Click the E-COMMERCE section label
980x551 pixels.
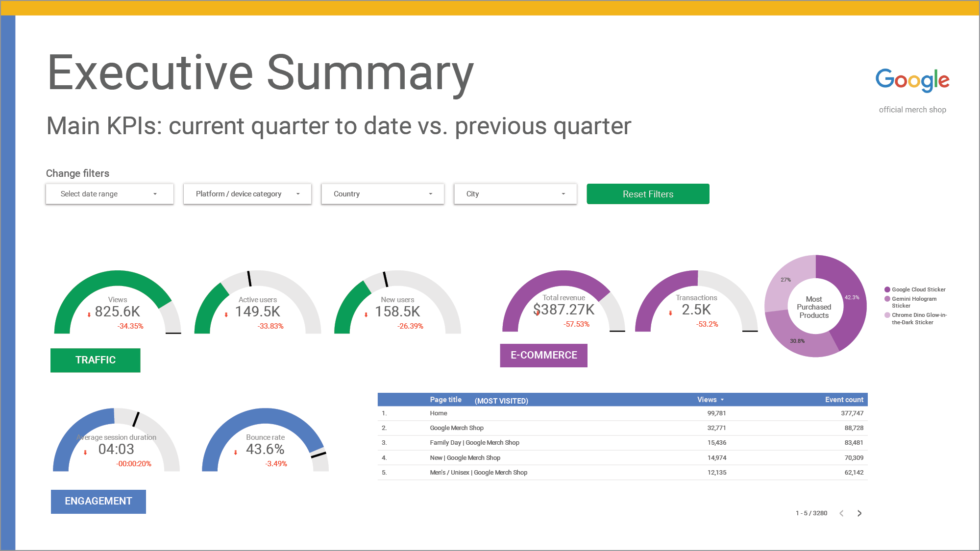543,355
